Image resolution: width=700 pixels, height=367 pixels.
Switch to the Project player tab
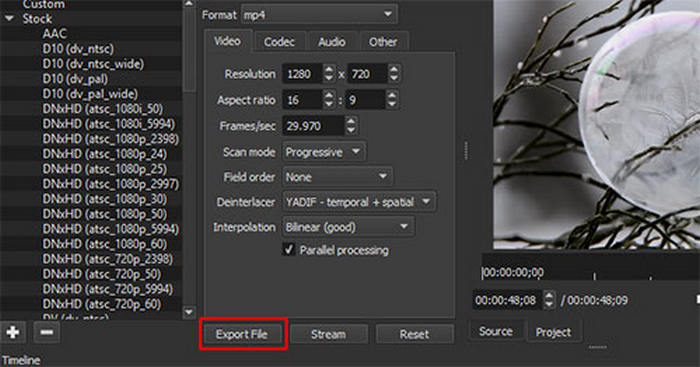[x=553, y=332]
